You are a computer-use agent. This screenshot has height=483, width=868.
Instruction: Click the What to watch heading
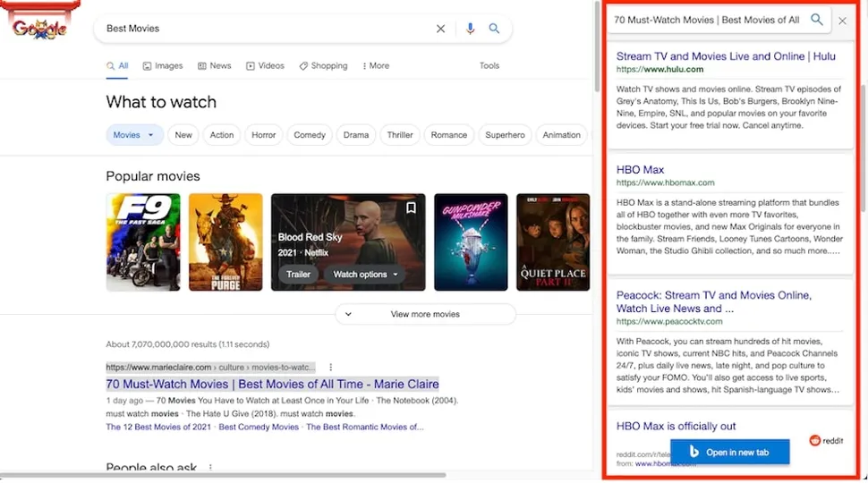click(161, 102)
